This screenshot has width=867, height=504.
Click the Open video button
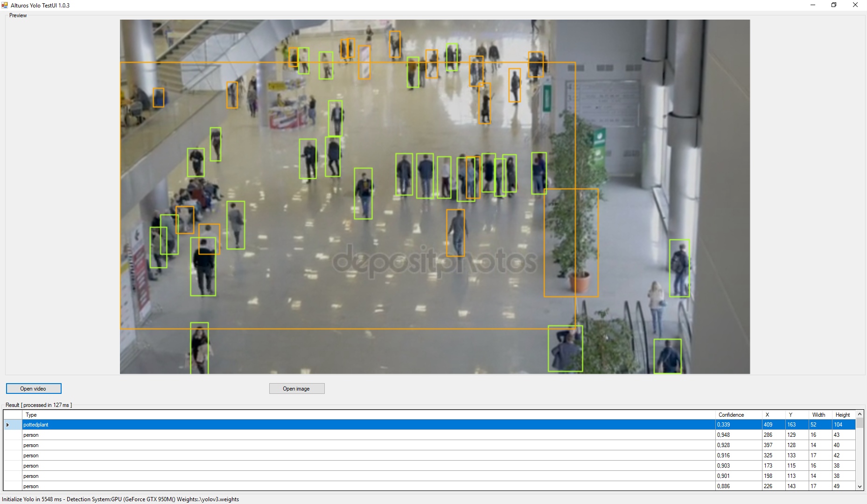pyautogui.click(x=34, y=388)
